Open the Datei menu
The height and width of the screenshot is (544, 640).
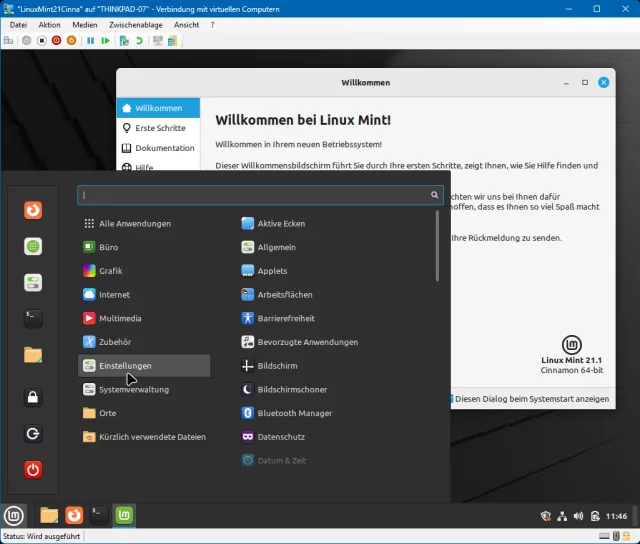18,25
